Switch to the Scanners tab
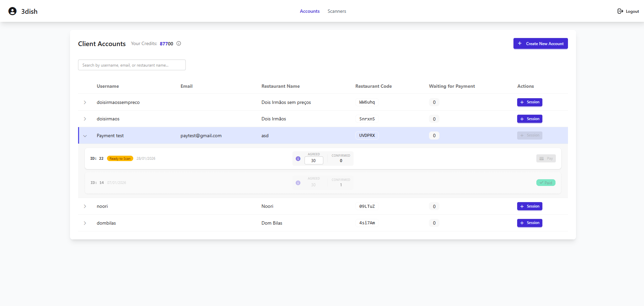The height and width of the screenshot is (306, 644). click(336, 11)
